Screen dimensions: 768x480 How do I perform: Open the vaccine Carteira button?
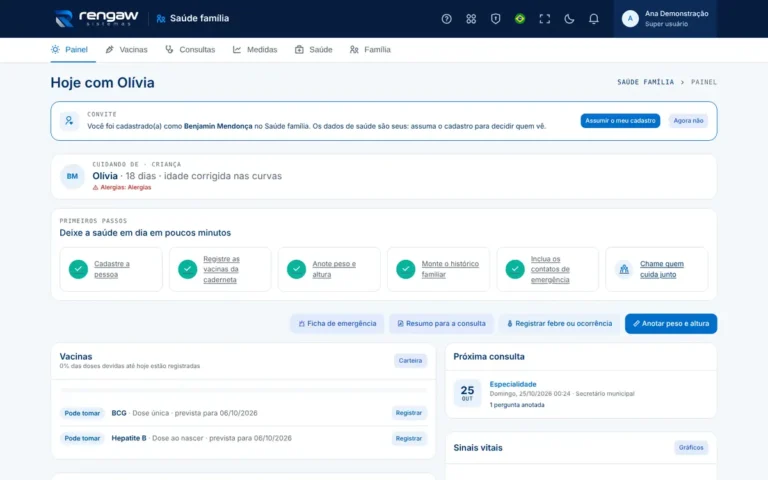click(410, 360)
